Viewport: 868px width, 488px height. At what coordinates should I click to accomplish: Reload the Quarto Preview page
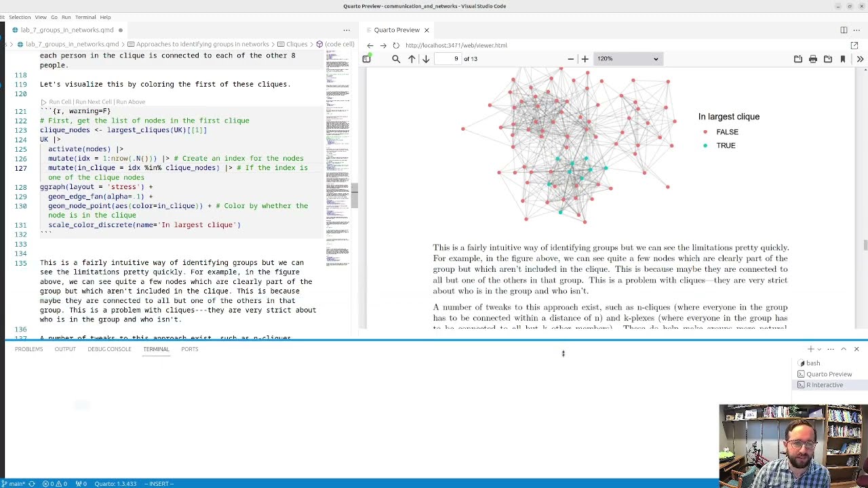click(396, 45)
